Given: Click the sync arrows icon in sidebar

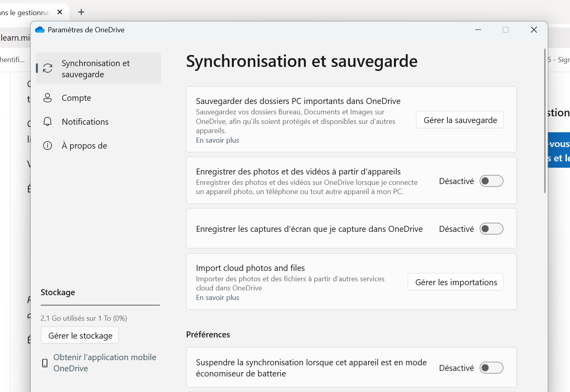Looking at the screenshot, I should click(x=48, y=69).
